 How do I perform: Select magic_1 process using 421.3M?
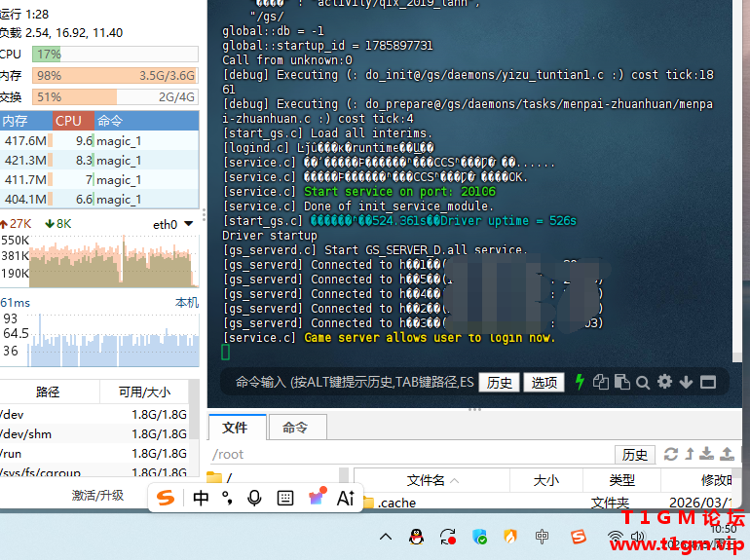coord(99,160)
